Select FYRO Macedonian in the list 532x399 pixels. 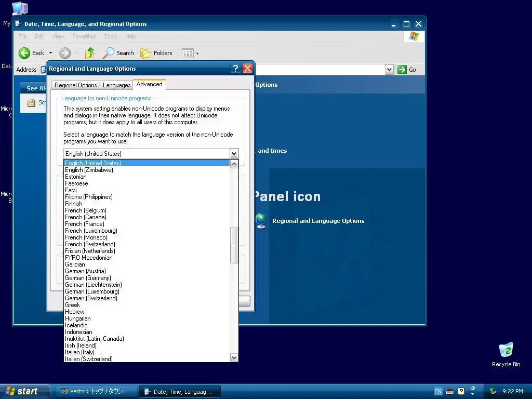pos(147,258)
